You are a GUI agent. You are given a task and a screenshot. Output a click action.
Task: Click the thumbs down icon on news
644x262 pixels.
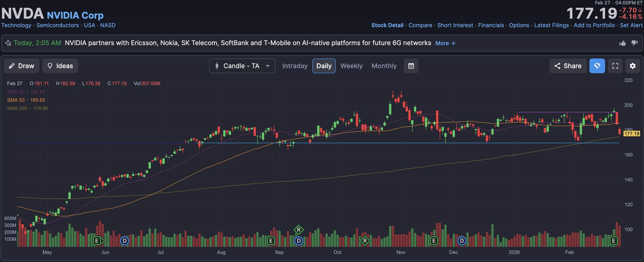[x=634, y=43]
